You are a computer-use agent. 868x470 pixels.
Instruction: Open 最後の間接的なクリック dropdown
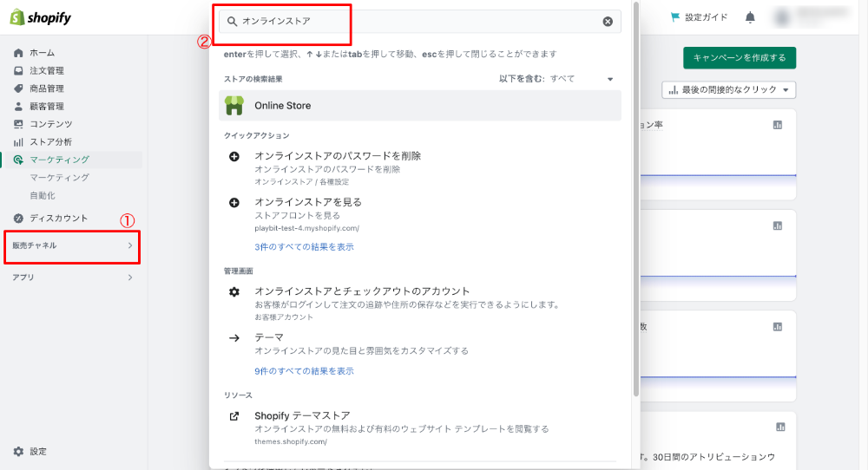tap(728, 89)
